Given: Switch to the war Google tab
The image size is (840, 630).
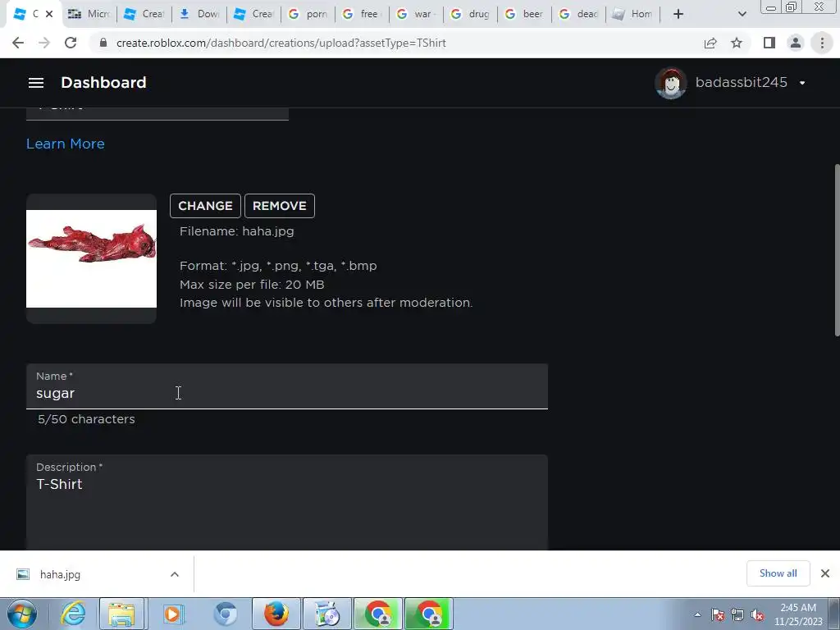Looking at the screenshot, I should click(x=416, y=14).
